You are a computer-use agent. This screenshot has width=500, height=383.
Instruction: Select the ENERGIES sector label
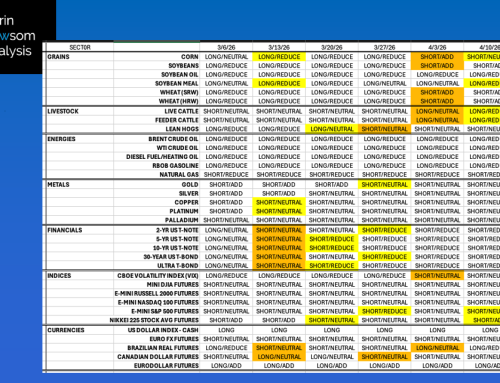(x=61, y=139)
